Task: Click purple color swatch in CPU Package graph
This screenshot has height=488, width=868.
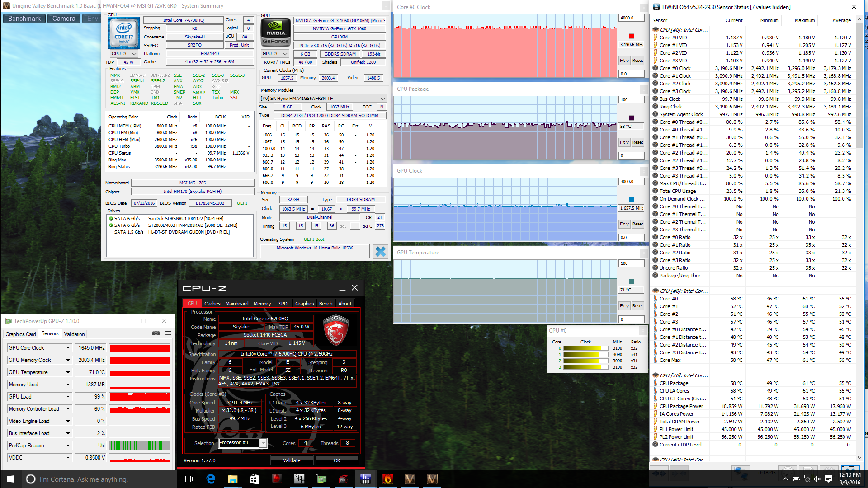Action: click(x=632, y=118)
